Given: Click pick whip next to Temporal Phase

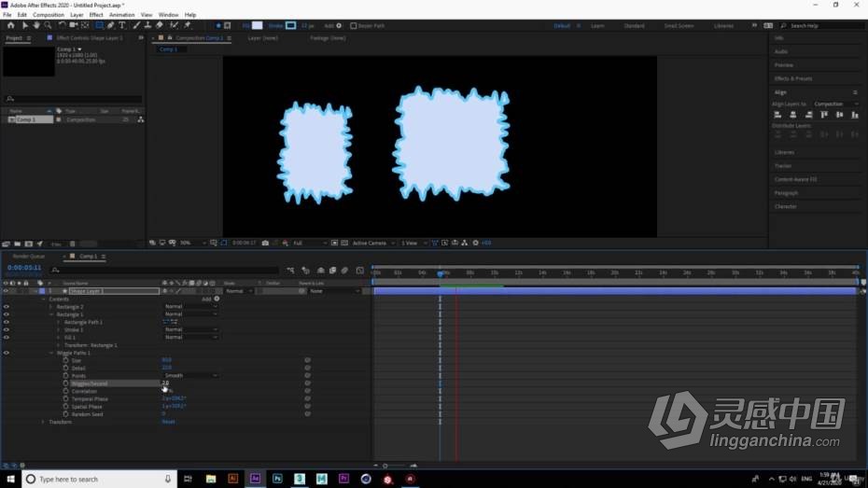Looking at the screenshot, I should click(x=307, y=398).
